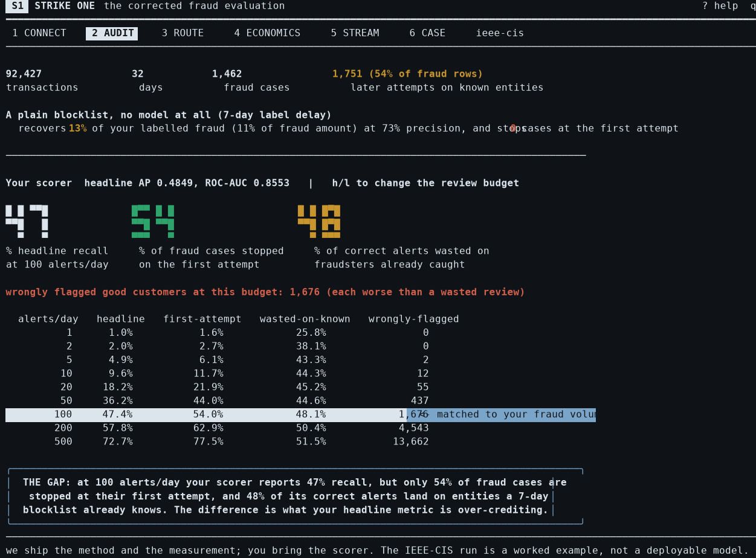Click the 32 days value

pyautogui.click(x=138, y=74)
